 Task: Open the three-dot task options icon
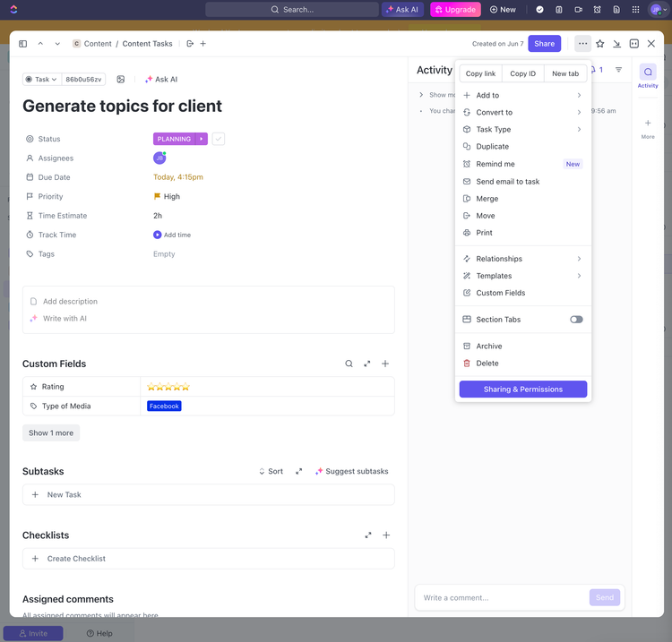click(x=582, y=44)
